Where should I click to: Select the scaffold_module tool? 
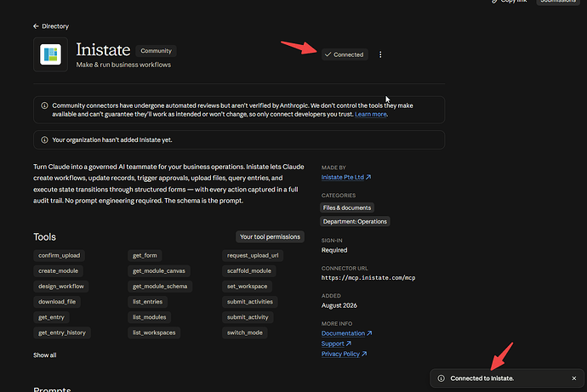[x=249, y=270]
